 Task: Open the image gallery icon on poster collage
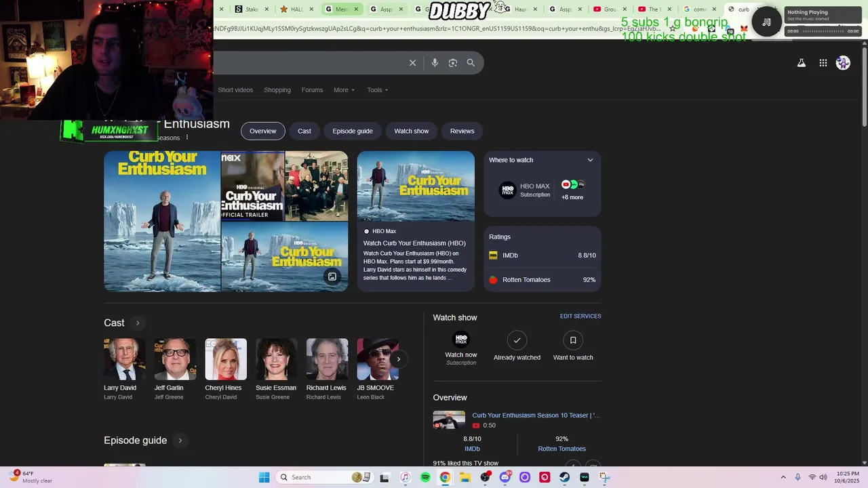pos(332,277)
